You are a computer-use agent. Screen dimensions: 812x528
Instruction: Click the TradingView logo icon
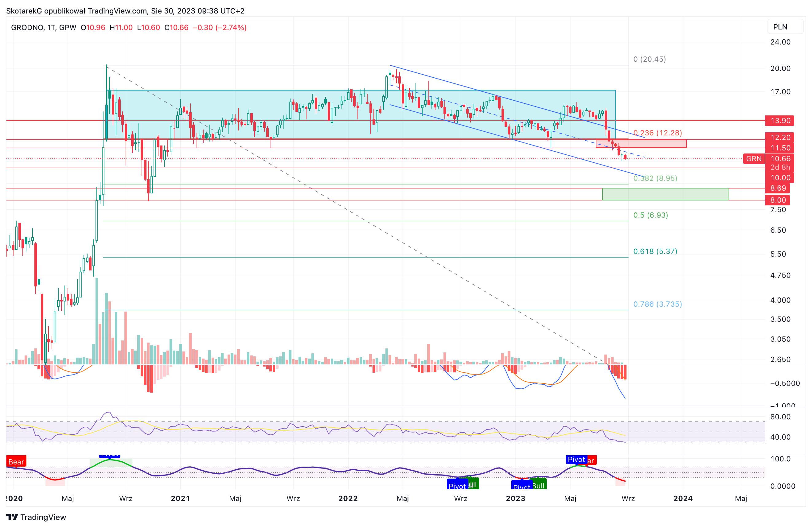12,517
